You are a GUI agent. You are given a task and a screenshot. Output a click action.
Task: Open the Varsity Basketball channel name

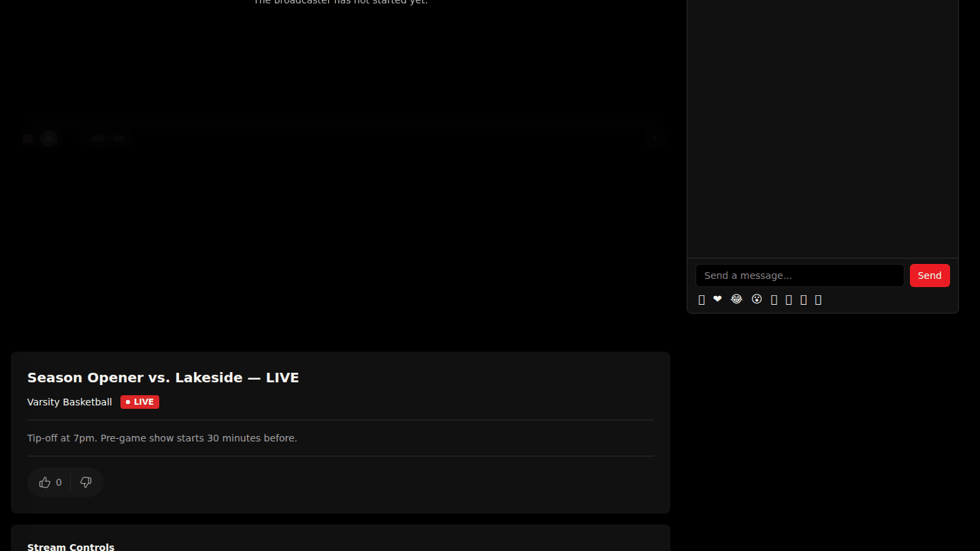(69, 402)
